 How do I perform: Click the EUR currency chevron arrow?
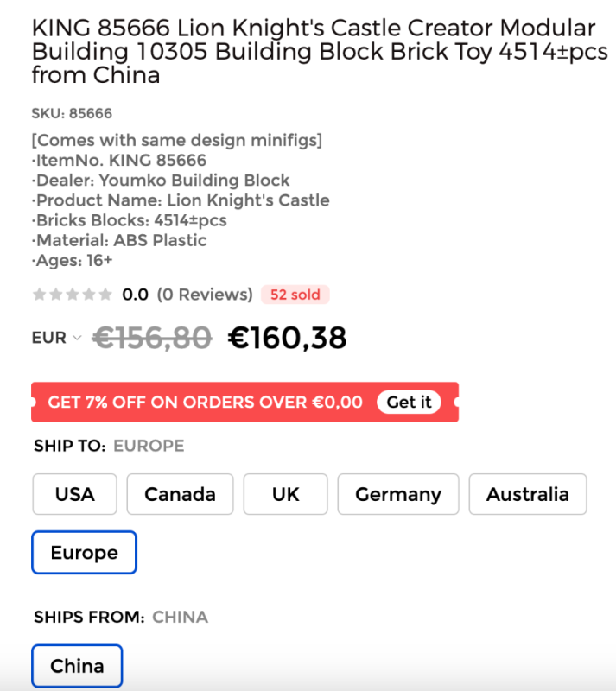tap(77, 338)
